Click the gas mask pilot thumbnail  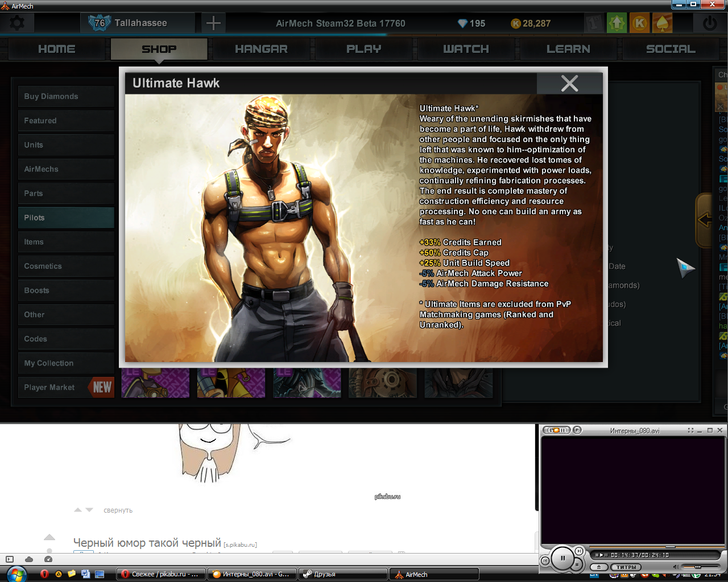click(383, 383)
